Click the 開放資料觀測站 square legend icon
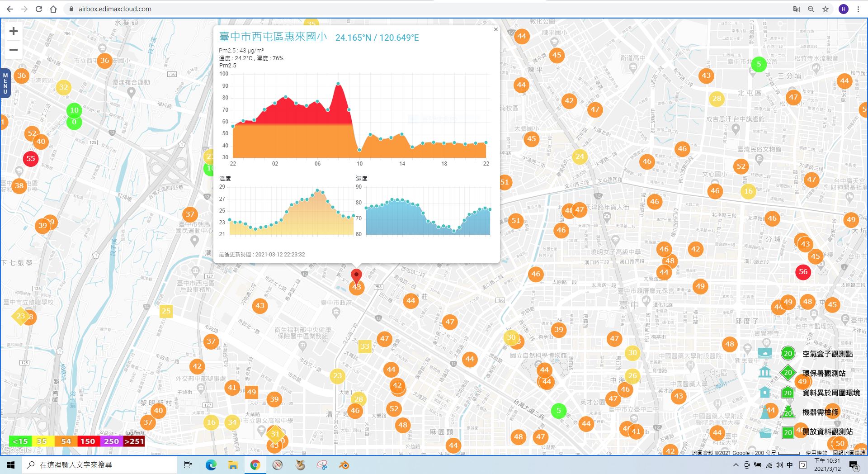This screenshot has width=868, height=474. pyautogui.click(x=788, y=432)
